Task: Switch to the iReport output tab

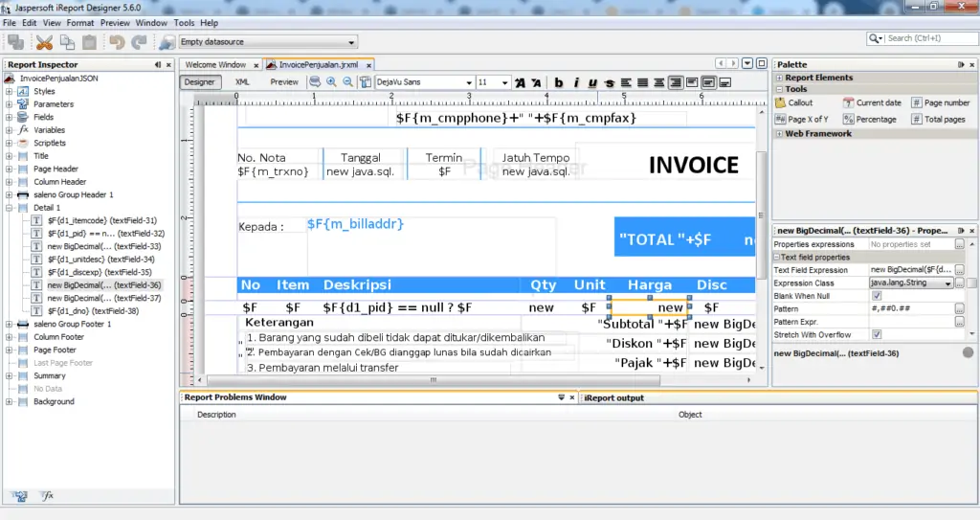Action: pyautogui.click(x=613, y=398)
